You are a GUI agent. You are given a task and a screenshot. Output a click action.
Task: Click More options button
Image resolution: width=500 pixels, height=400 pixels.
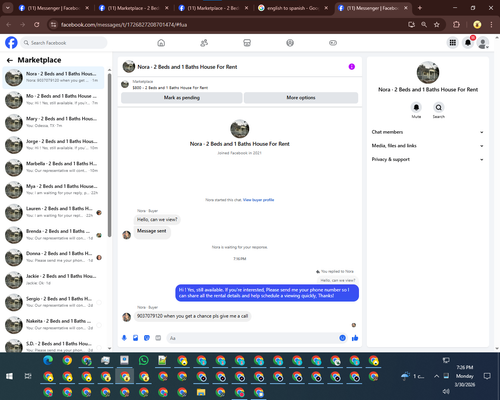[x=301, y=98]
